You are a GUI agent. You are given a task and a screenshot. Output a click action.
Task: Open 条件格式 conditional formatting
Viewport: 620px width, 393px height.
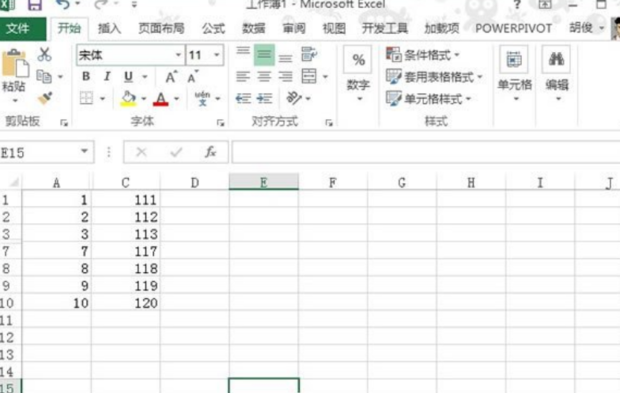422,55
